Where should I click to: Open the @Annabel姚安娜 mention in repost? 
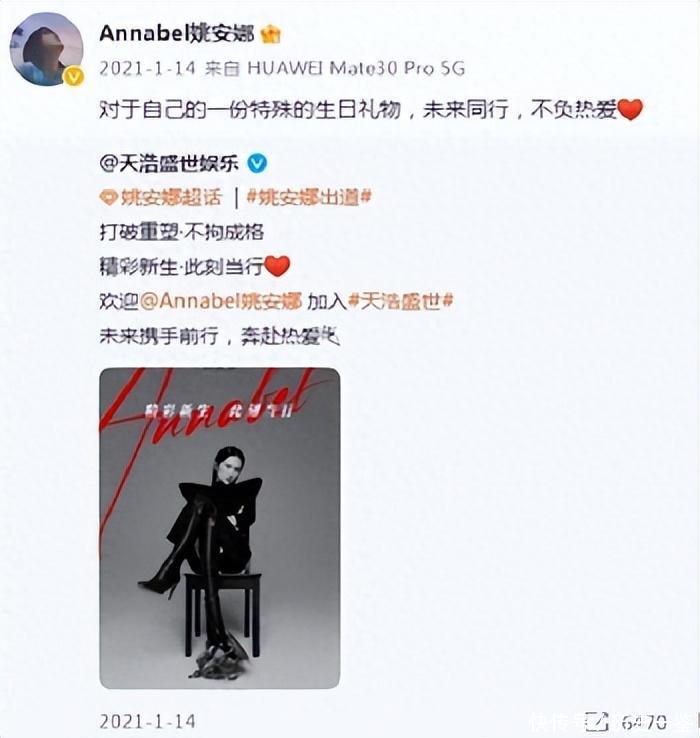[221, 301]
